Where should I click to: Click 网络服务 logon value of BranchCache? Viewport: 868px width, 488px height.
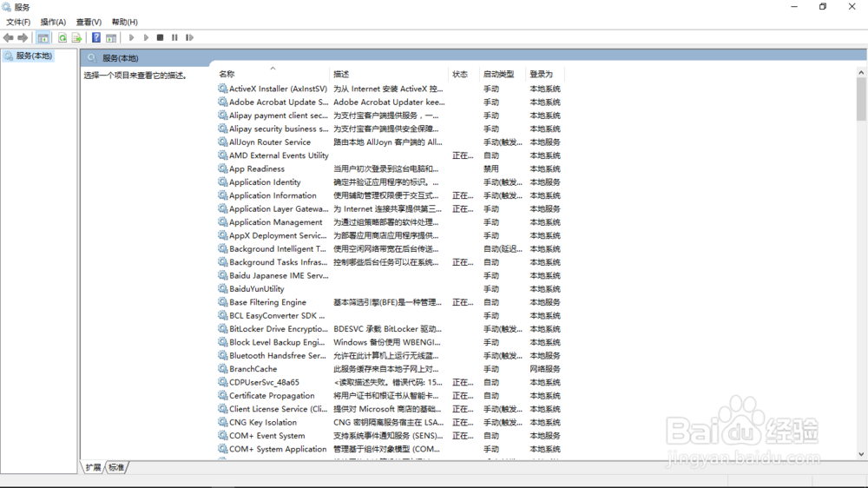(545, 369)
